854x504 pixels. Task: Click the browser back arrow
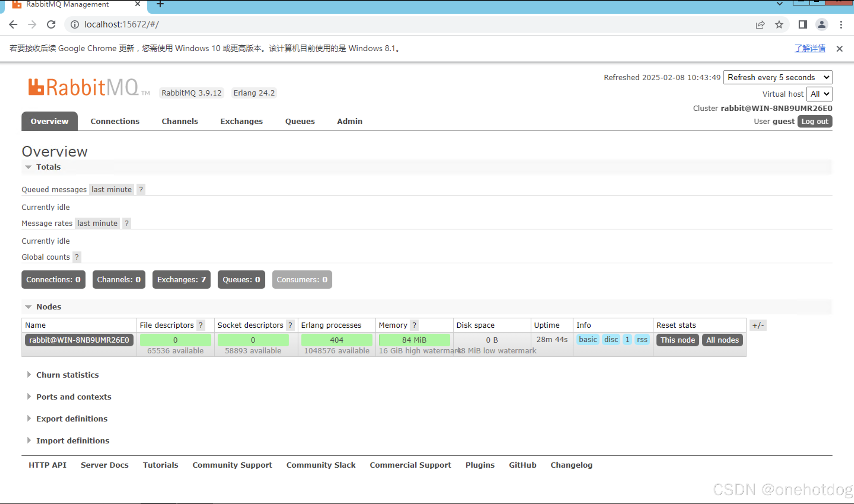pos(13,24)
